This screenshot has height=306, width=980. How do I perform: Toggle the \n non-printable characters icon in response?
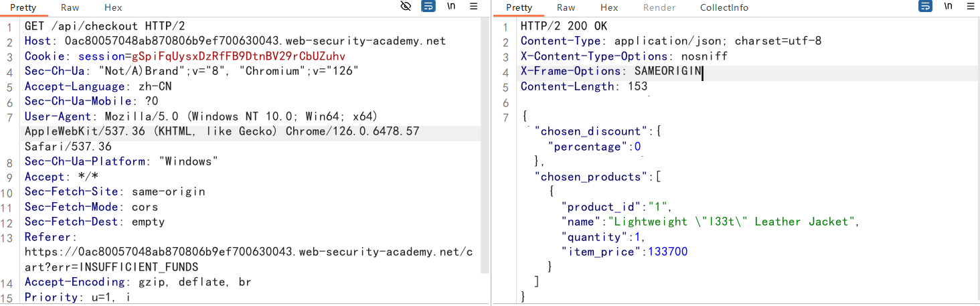pyautogui.click(x=949, y=7)
